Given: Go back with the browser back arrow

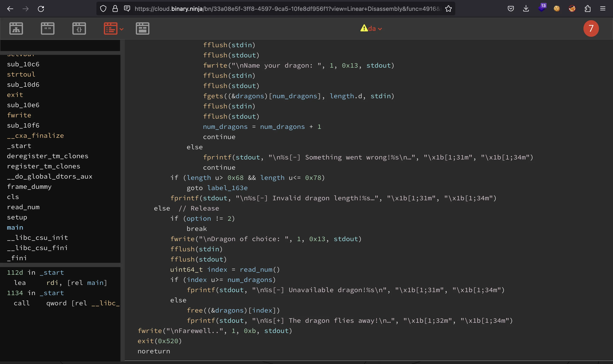Looking at the screenshot, I should point(10,9).
